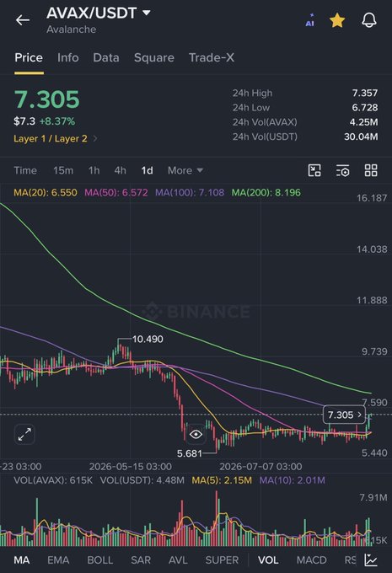Image resolution: width=392 pixels, height=573 pixels.
Task: Select the 4h chart interval
Action: click(120, 170)
